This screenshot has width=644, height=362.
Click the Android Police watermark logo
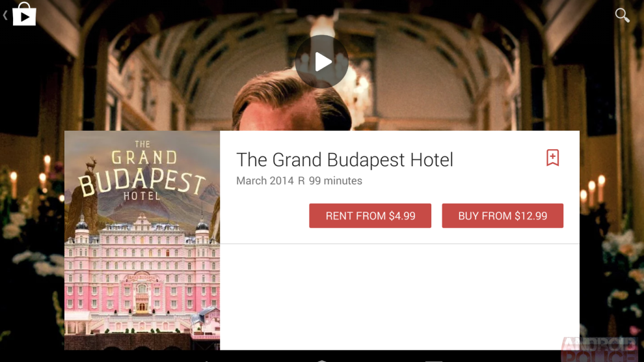click(599, 349)
